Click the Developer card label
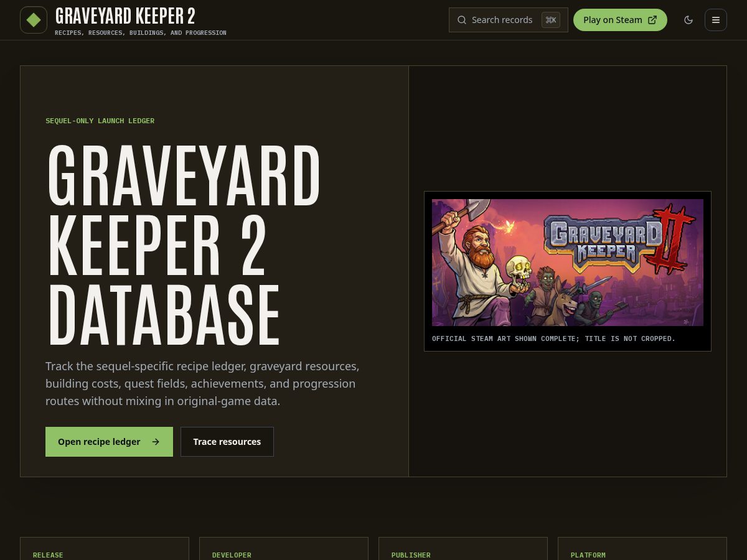The height and width of the screenshot is (560, 747). tap(232, 555)
